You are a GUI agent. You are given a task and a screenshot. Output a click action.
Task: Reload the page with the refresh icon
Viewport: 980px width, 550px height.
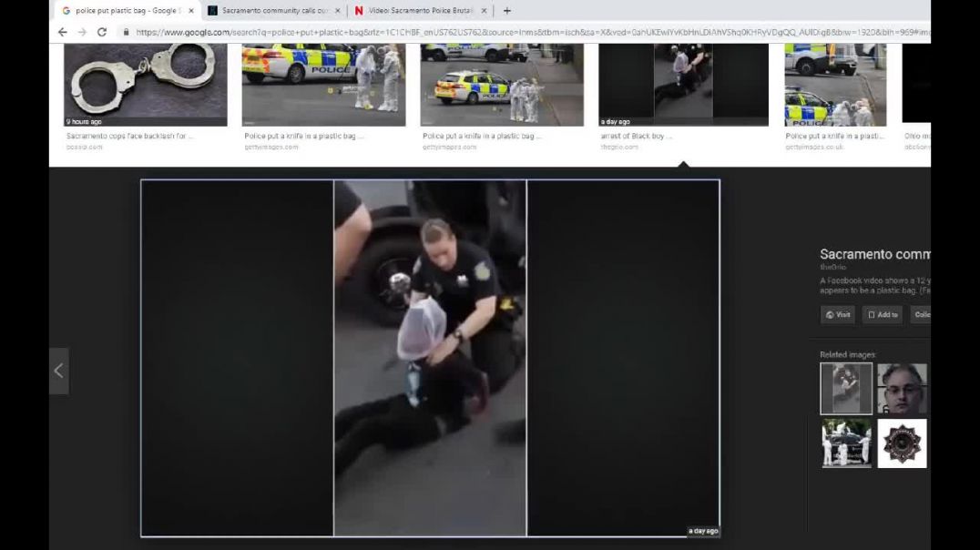coord(102,30)
